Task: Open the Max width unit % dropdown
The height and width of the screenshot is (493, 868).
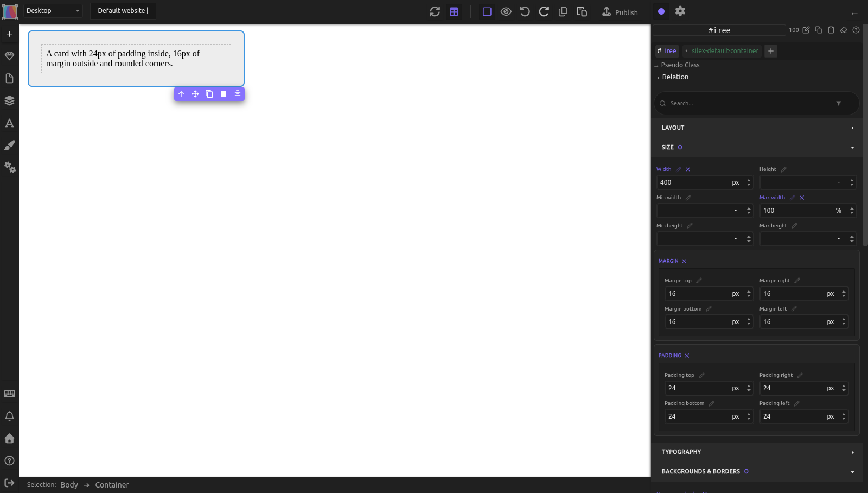Action: 839,211
